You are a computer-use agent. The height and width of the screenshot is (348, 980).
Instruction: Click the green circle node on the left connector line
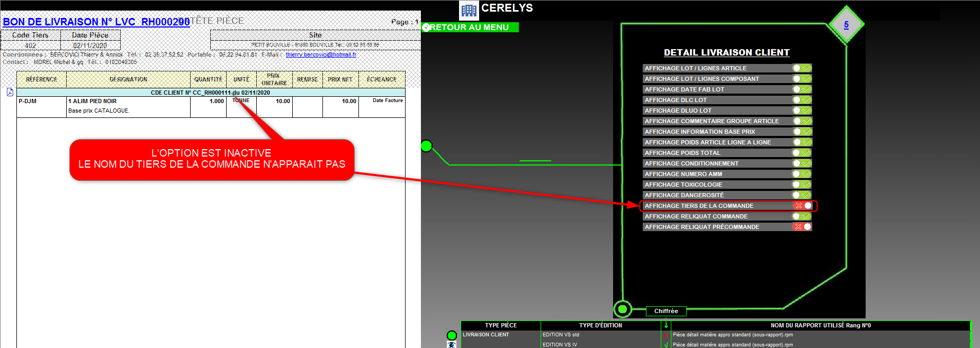pos(426,146)
